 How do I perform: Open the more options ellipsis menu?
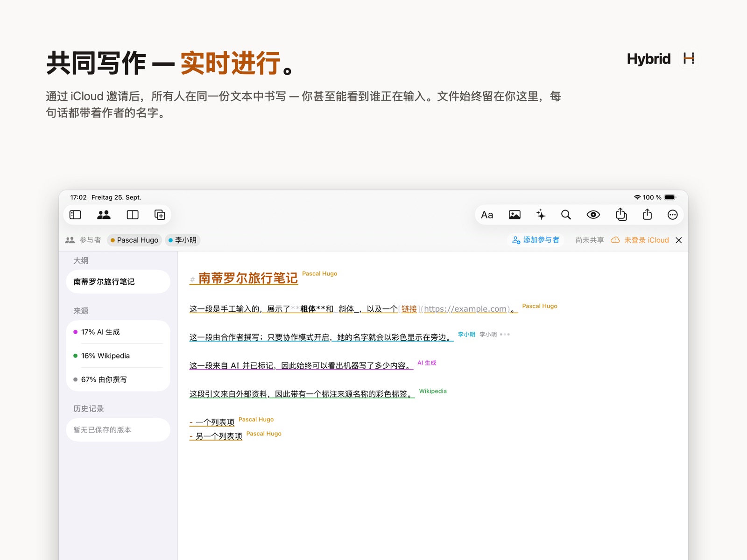(673, 215)
